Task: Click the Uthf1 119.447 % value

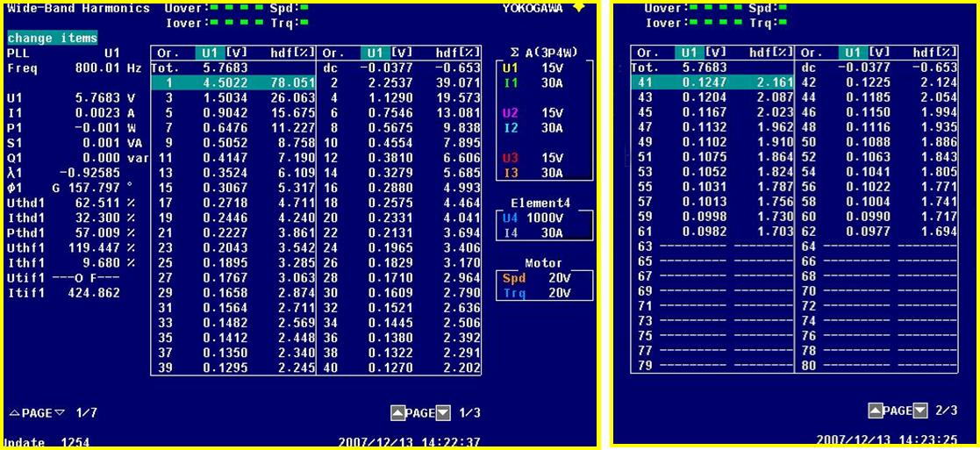Action: (70, 247)
